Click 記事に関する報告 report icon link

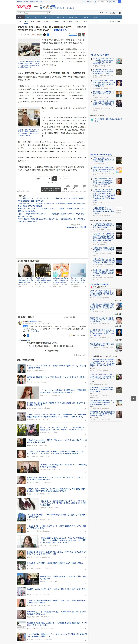pyautogui.click(x=23, y=191)
